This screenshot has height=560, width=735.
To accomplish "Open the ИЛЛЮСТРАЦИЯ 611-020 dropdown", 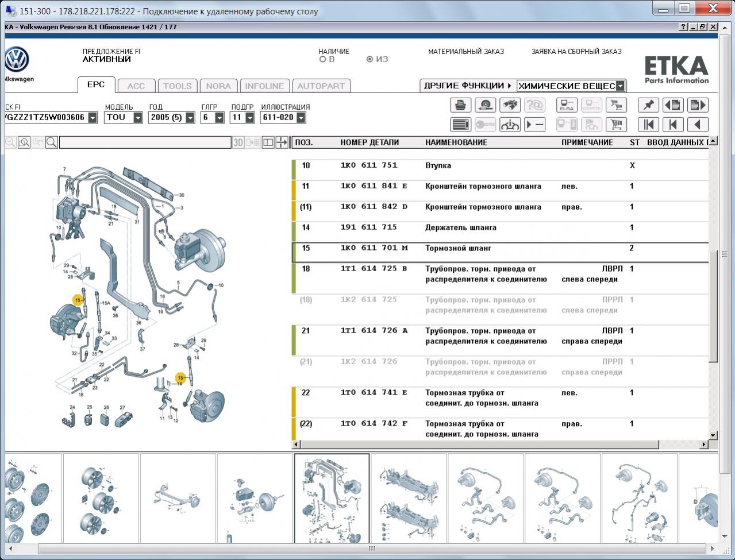I will [301, 117].
